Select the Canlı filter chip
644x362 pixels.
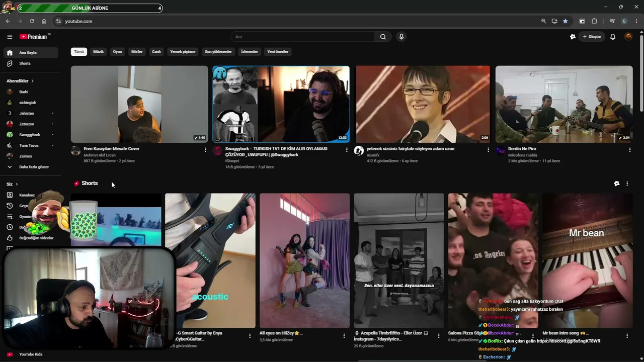[156, 52]
